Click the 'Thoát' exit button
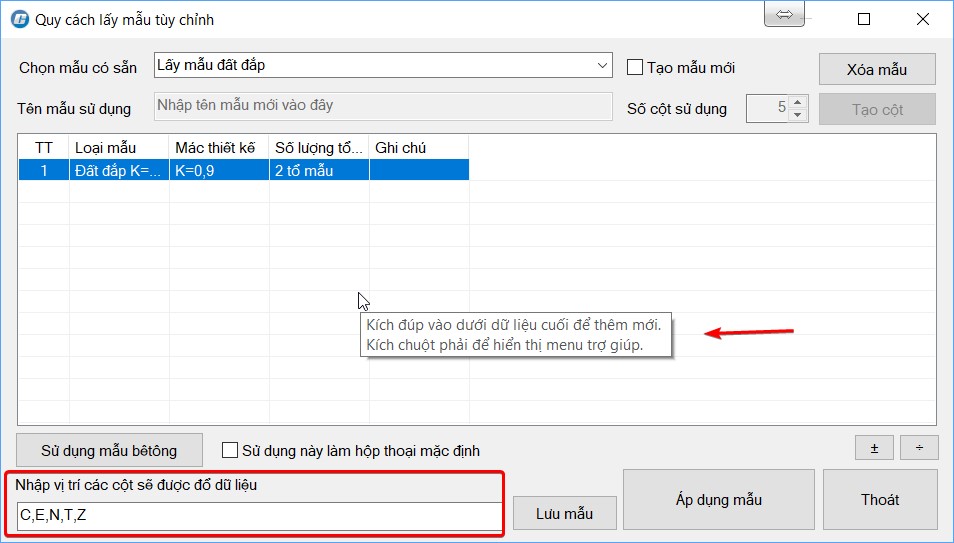The image size is (954, 543). click(x=880, y=500)
